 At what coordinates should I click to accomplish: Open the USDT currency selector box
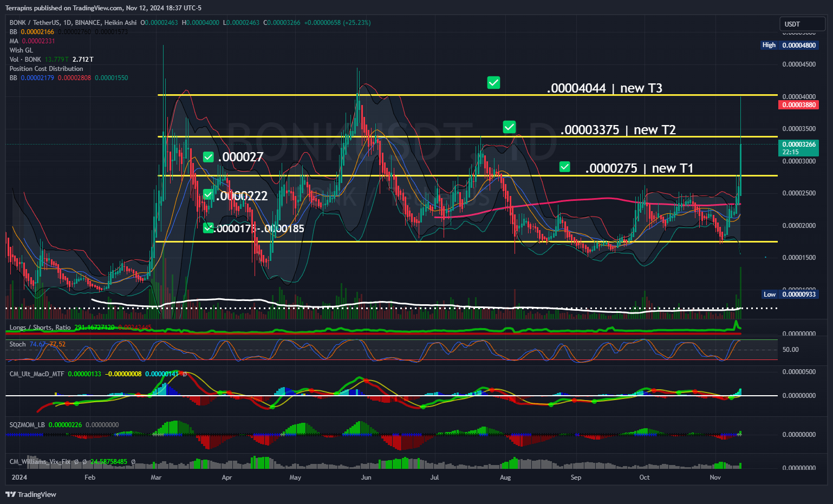[x=802, y=24]
